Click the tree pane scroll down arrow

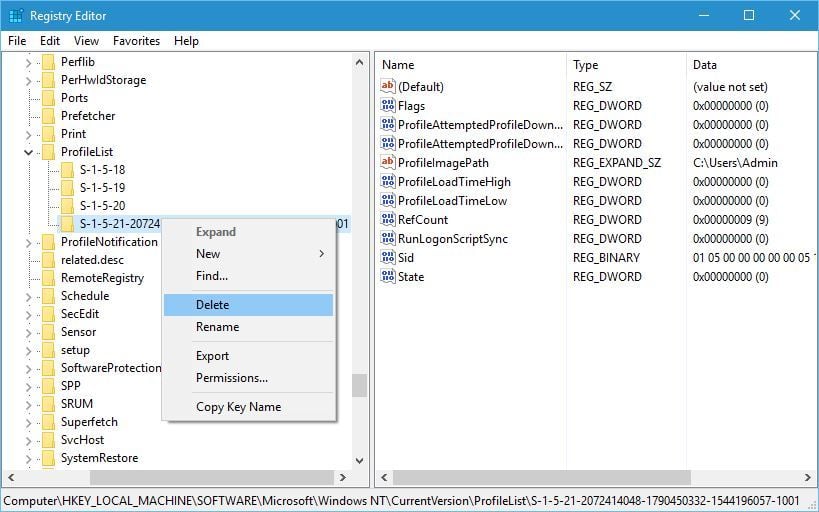point(359,460)
